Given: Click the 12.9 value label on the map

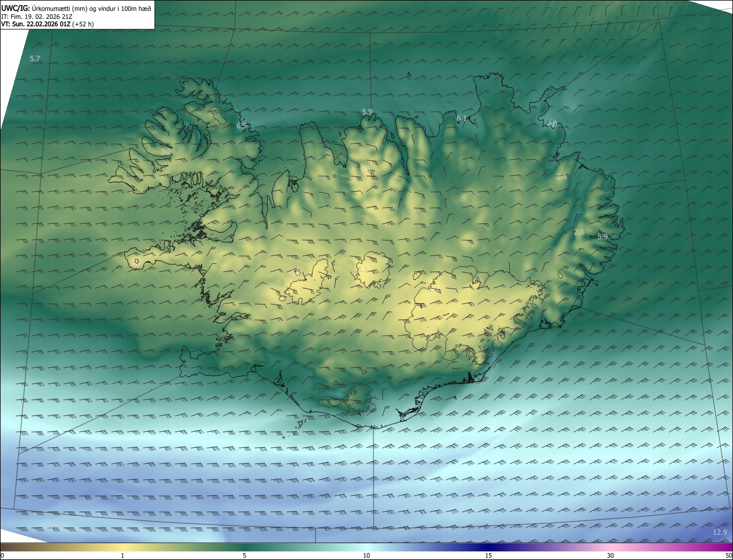Looking at the screenshot, I should (x=720, y=533).
